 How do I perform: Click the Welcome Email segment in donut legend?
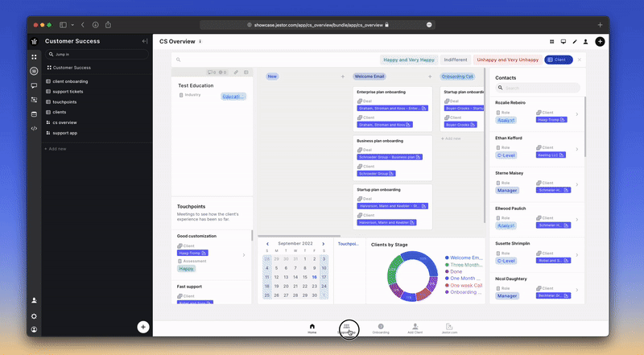tap(465, 258)
